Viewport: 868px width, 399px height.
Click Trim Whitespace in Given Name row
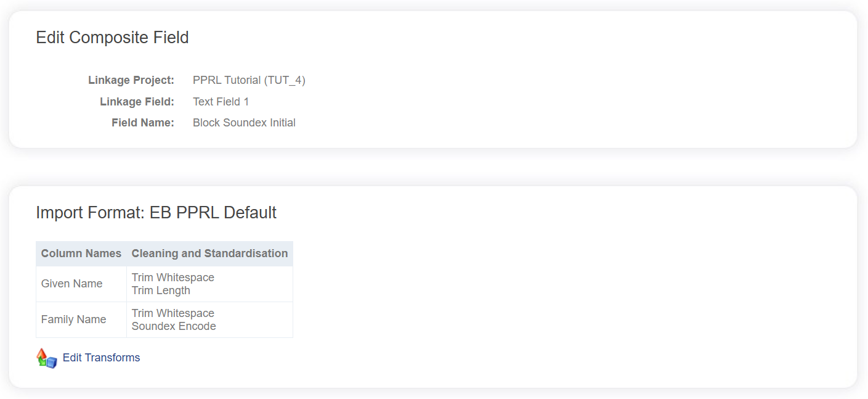[173, 278]
